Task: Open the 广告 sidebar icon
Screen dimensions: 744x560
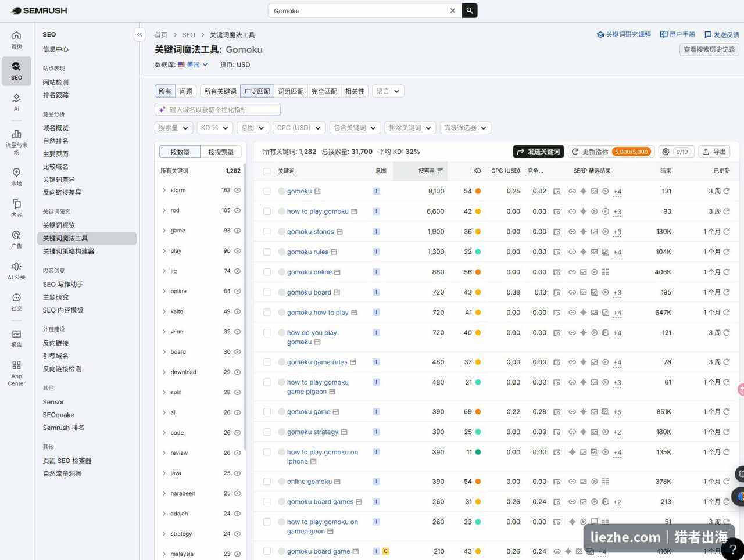Action: coord(16,239)
